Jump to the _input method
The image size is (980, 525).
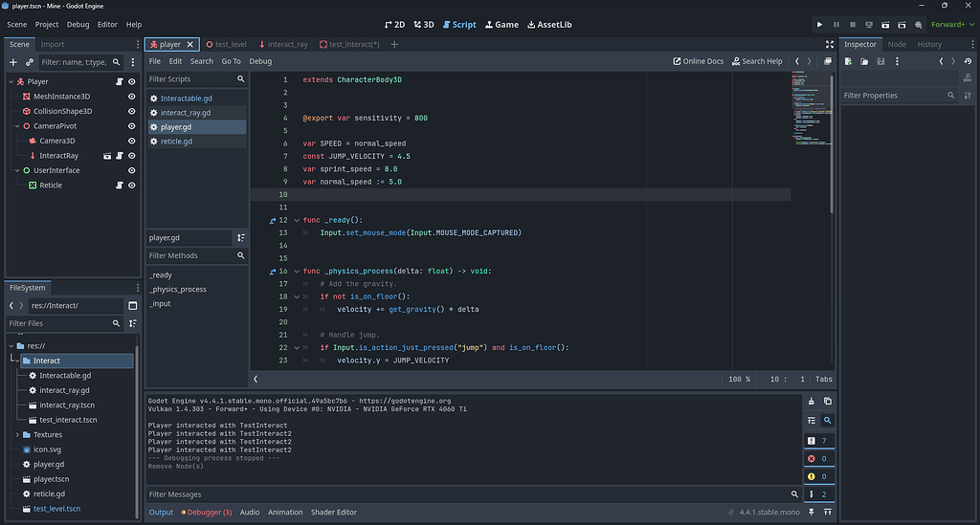pyautogui.click(x=161, y=304)
